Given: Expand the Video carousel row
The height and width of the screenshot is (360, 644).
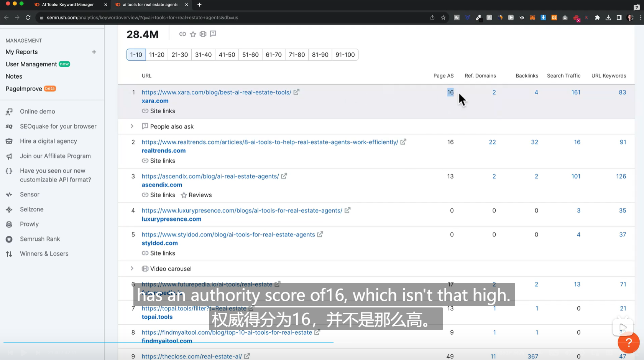Looking at the screenshot, I should click(x=132, y=269).
